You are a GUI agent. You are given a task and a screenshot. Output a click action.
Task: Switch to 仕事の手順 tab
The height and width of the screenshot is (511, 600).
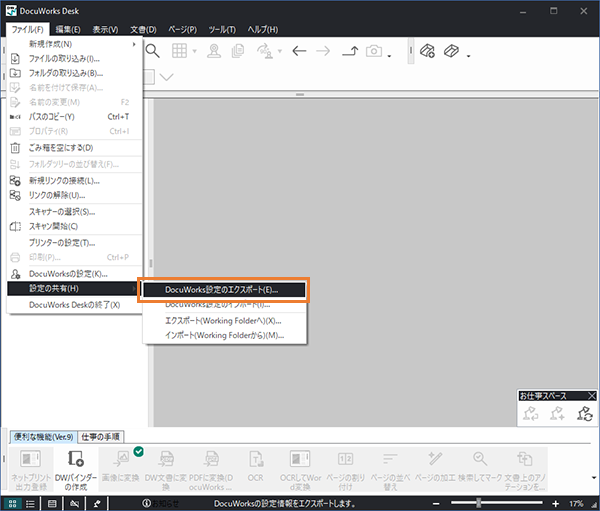pos(100,436)
